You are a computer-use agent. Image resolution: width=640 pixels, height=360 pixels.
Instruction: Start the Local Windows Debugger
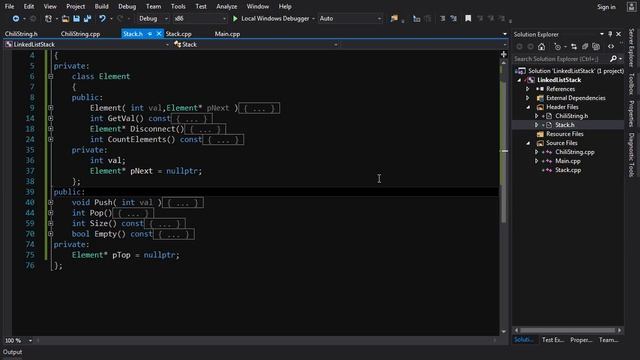pos(271,19)
